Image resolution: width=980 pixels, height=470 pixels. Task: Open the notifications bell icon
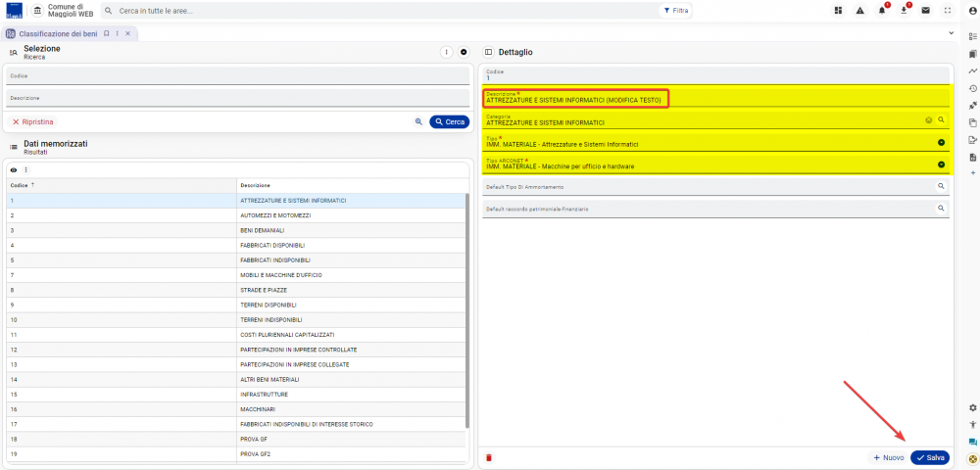click(882, 11)
